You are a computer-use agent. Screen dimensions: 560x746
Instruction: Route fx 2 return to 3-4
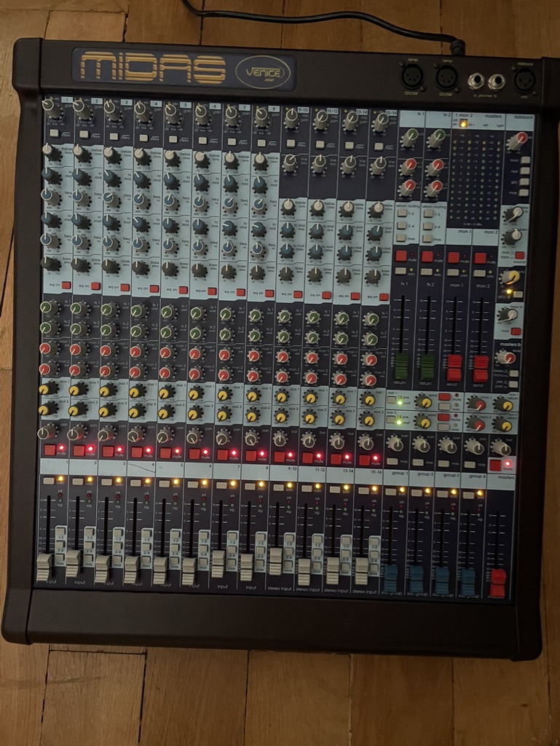pos(428,227)
